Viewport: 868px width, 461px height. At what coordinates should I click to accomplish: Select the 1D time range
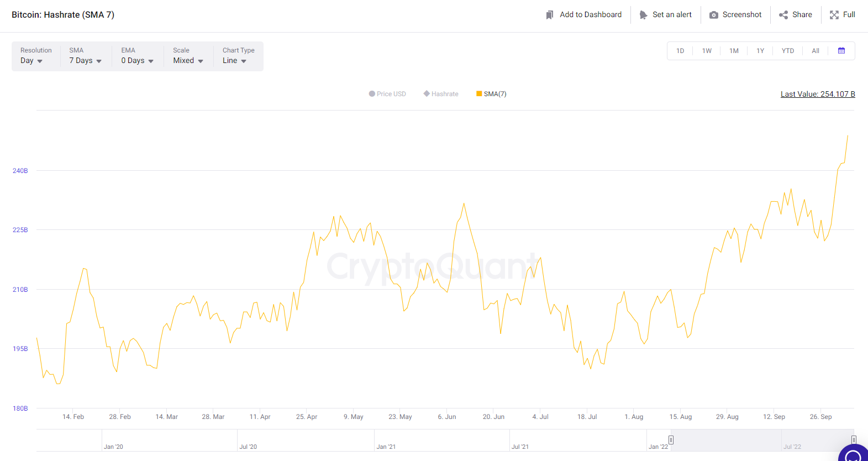click(x=680, y=51)
